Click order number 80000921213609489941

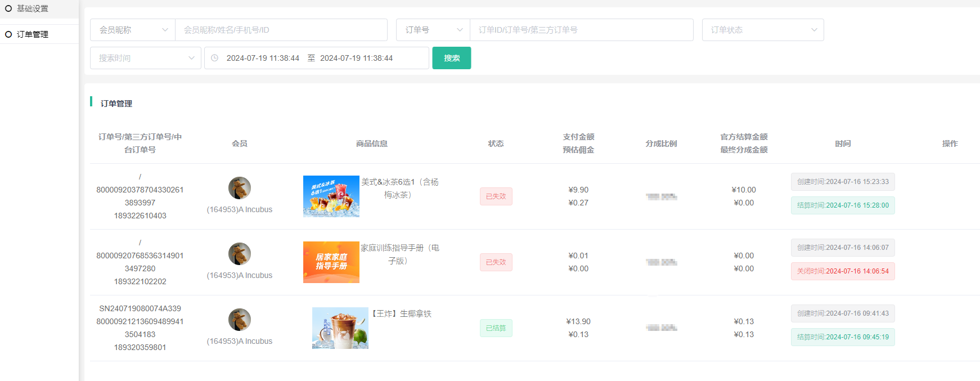coord(140,321)
